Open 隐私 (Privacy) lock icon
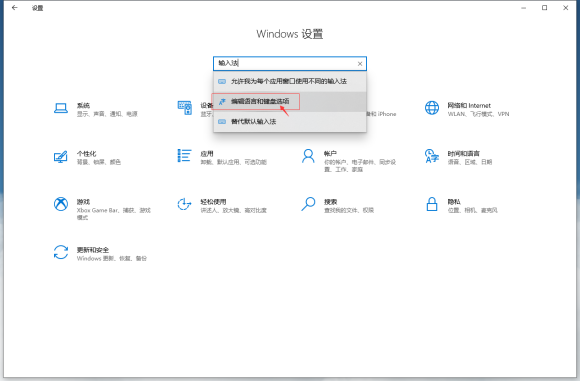This screenshot has height=381, width=580. (x=432, y=204)
